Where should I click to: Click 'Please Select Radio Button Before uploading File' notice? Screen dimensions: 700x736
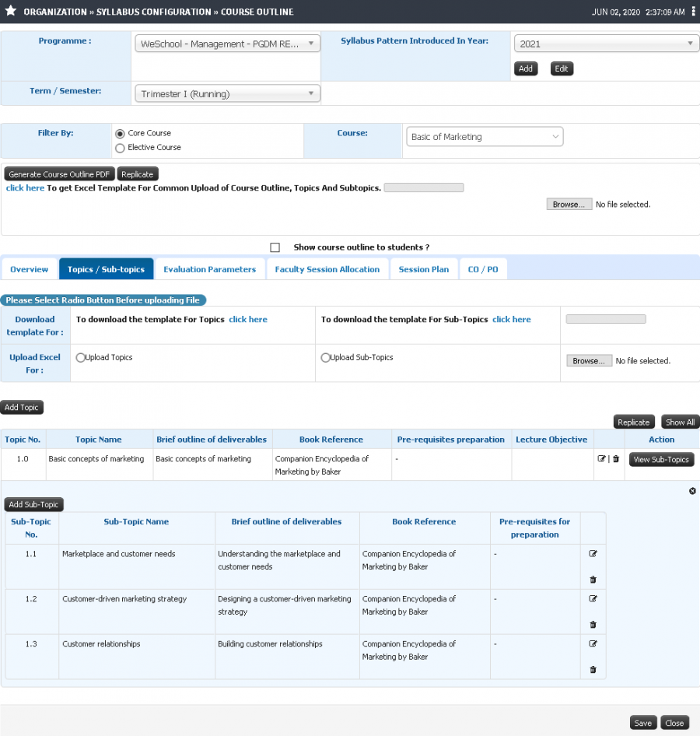point(103,300)
